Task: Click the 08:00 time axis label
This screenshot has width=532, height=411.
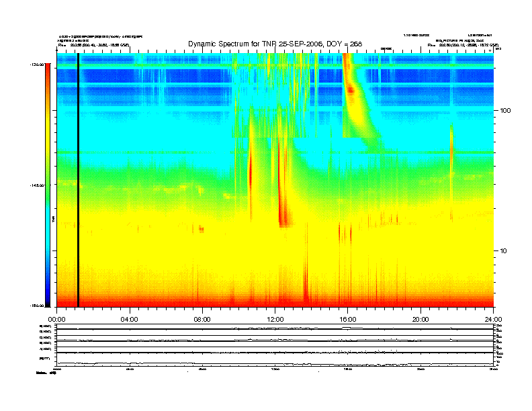Action: [x=202, y=320]
